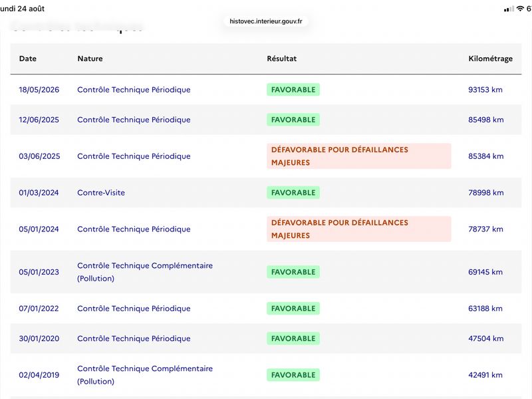Click the DÉFAVORABLE badge dated 03/06/2025

coord(359,156)
